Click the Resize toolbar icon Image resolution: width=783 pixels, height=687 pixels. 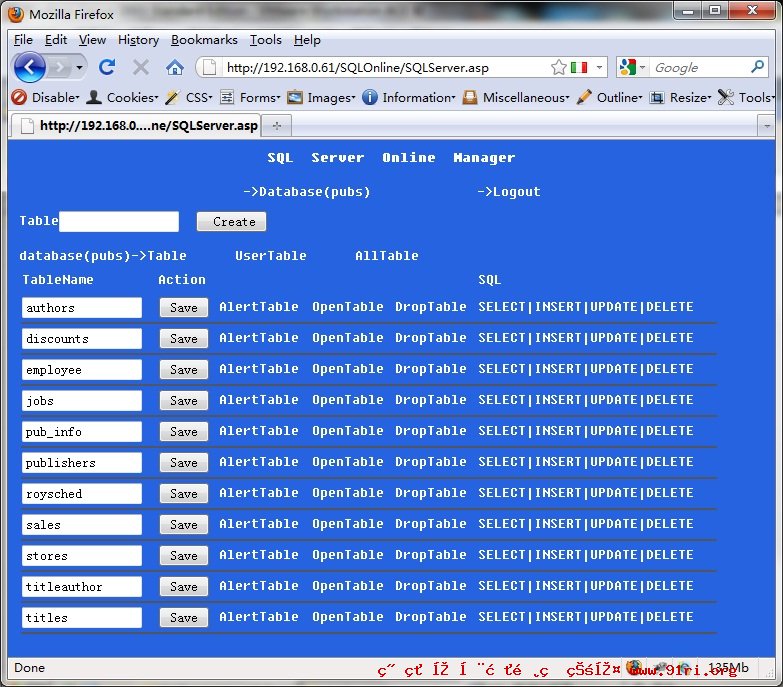[x=656, y=97]
